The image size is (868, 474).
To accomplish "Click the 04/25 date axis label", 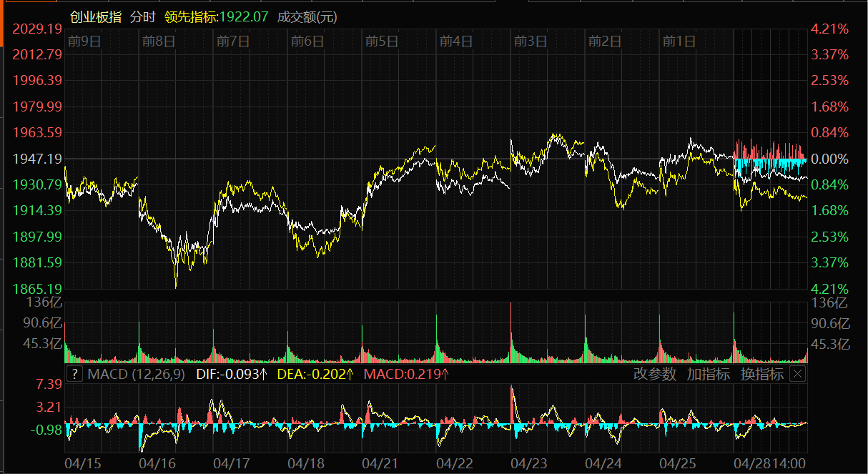I will [678, 463].
